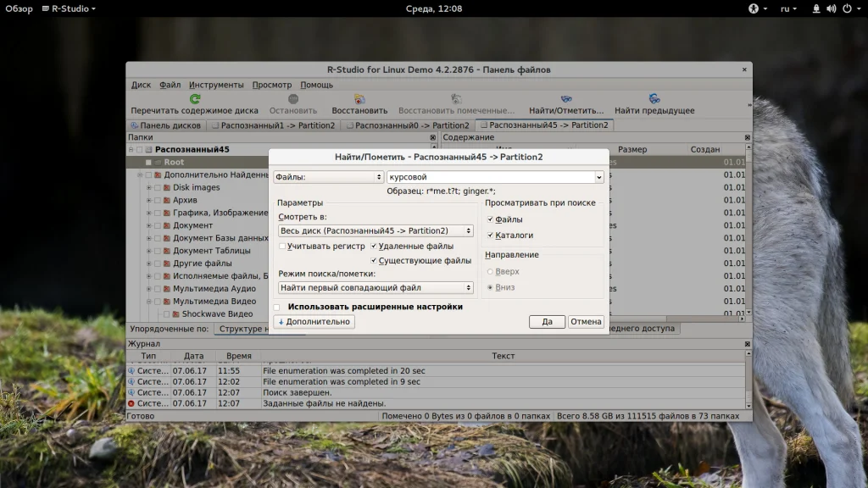Expand the Архив folder tree node
The image size is (868, 488).
pos(148,200)
